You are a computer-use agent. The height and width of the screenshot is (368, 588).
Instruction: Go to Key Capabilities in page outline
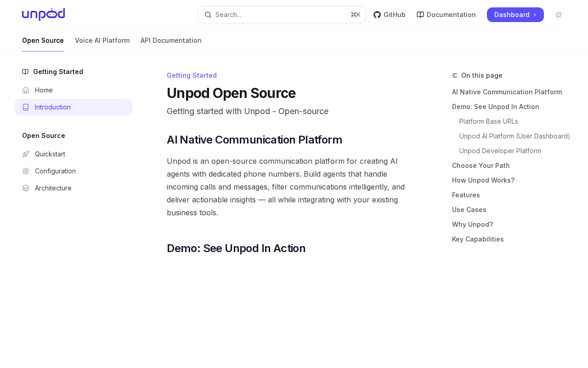tap(478, 239)
